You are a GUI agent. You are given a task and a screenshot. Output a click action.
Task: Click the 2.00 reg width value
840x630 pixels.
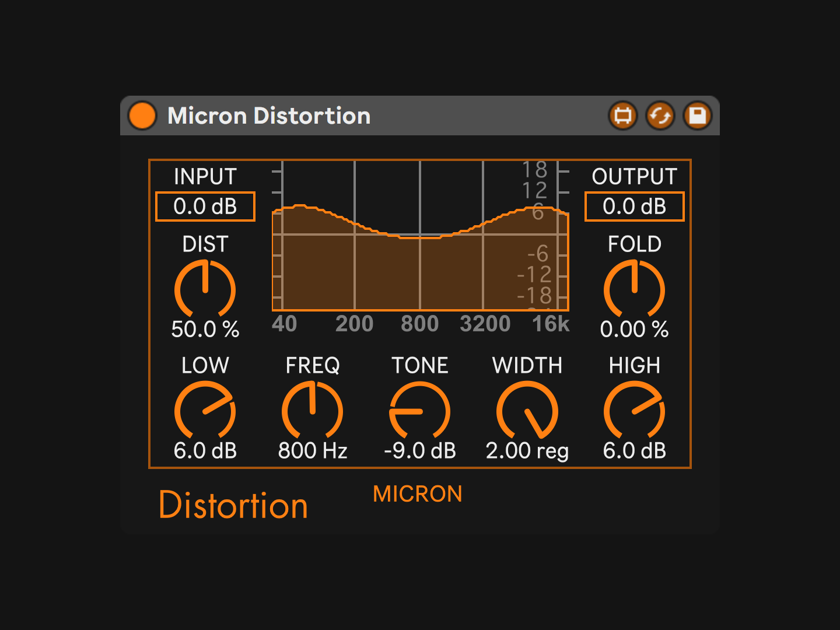(x=527, y=451)
